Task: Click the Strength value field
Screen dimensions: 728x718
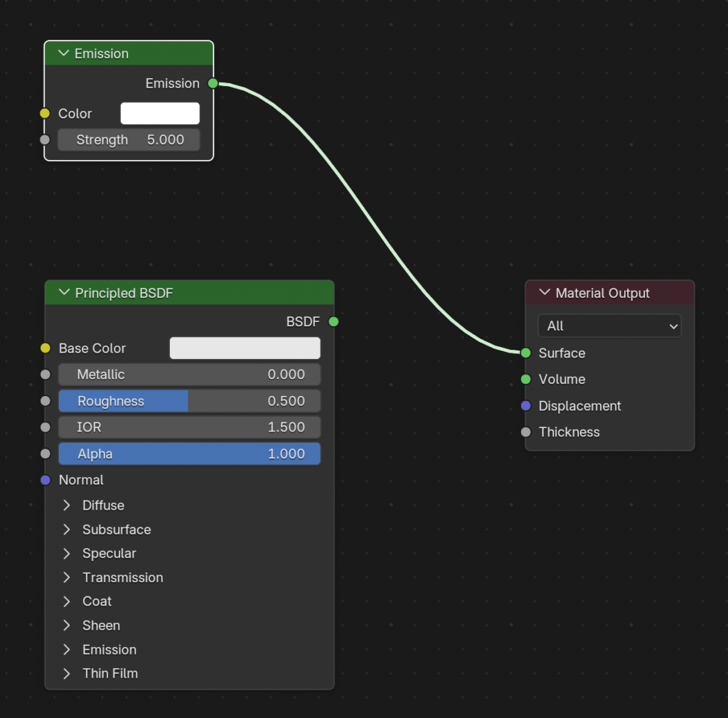Action: click(129, 140)
